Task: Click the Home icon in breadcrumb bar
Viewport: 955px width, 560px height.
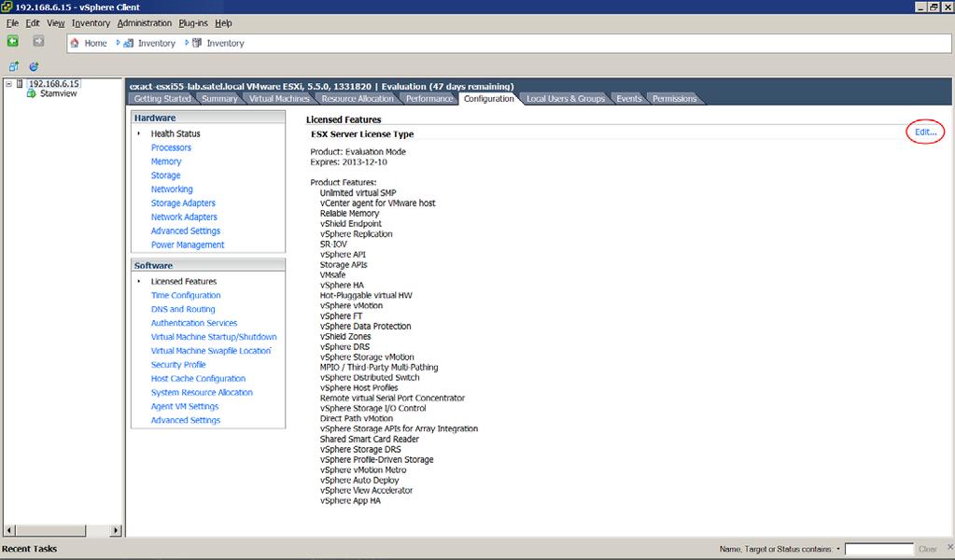Action: 75,43
